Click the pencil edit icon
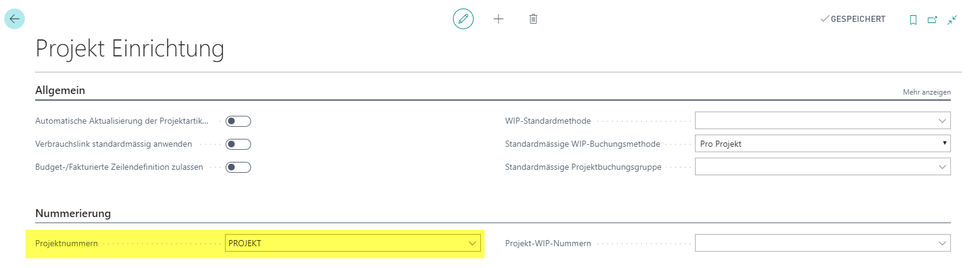This screenshot has width=980, height=268. pos(463,19)
